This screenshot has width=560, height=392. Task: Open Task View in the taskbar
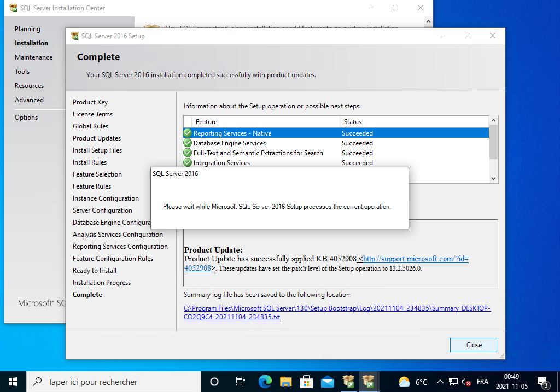pyautogui.click(x=240, y=382)
